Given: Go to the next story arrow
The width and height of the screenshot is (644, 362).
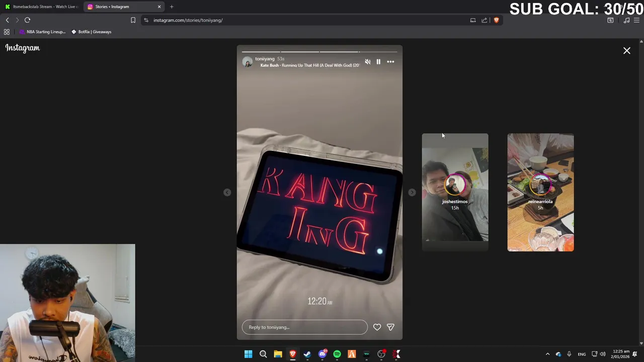Looking at the screenshot, I should click(412, 193).
